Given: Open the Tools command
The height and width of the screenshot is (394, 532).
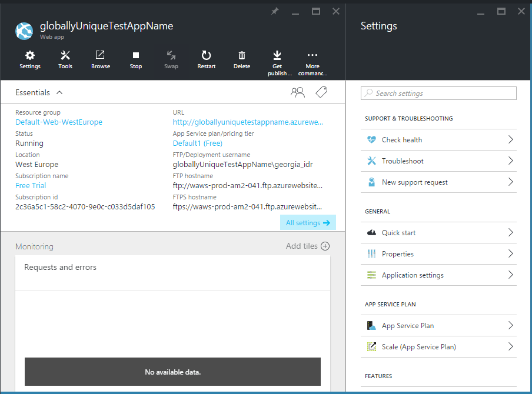Looking at the screenshot, I should tap(65, 59).
